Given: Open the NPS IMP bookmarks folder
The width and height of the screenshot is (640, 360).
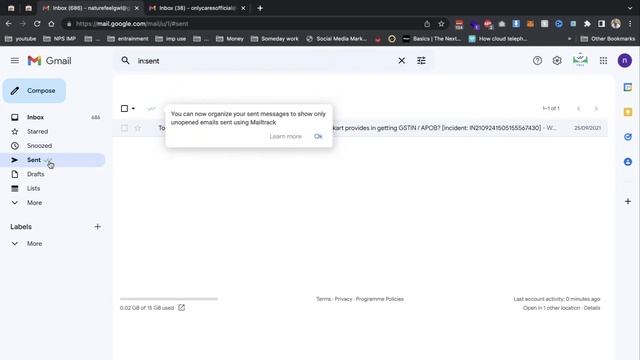Looking at the screenshot, I should pos(60,39).
